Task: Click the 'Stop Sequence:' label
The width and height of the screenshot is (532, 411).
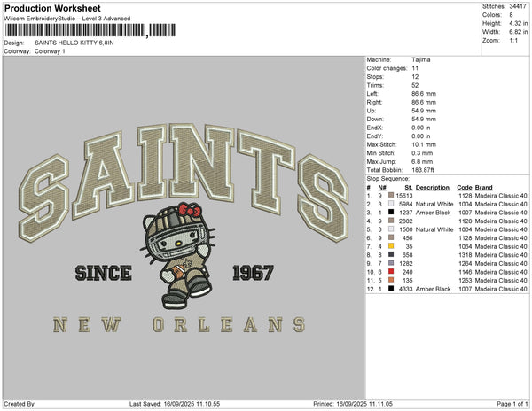Action: (x=388, y=179)
